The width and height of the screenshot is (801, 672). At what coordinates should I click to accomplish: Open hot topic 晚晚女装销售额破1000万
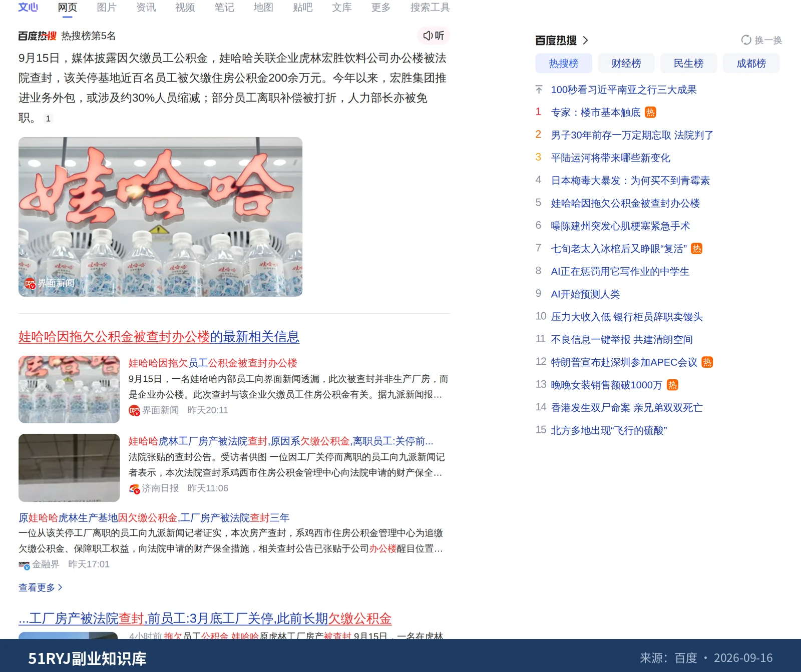click(x=606, y=385)
